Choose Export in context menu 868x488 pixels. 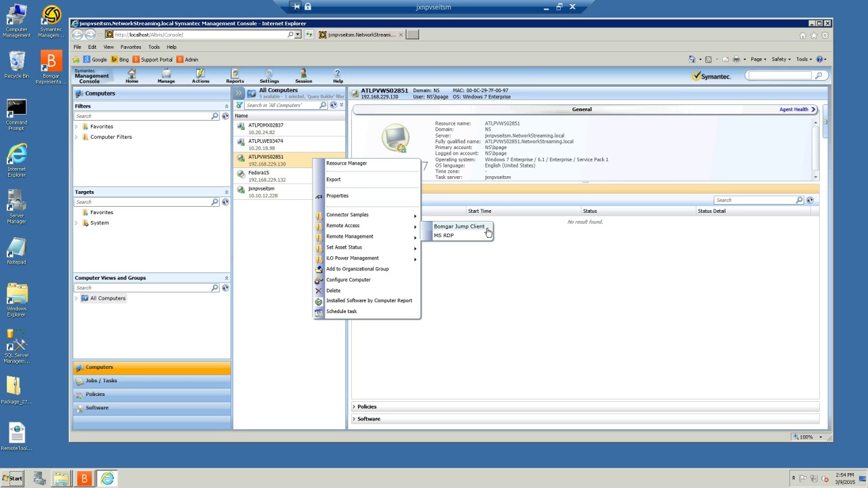pyautogui.click(x=333, y=180)
